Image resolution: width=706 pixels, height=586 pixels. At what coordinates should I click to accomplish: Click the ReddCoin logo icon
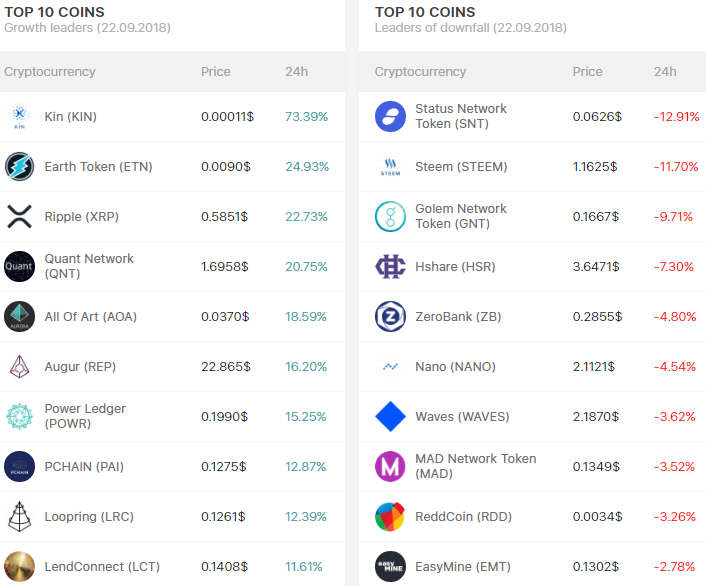(x=390, y=517)
